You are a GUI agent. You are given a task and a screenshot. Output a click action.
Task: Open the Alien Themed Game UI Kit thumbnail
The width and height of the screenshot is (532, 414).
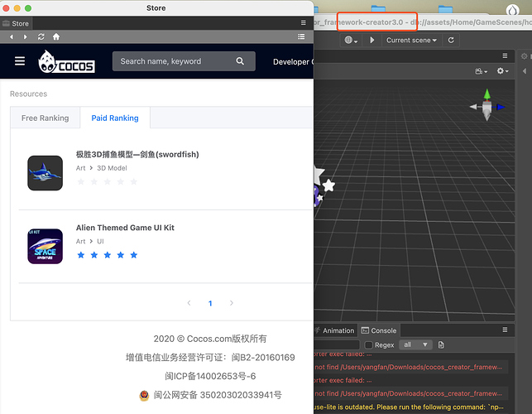46,246
